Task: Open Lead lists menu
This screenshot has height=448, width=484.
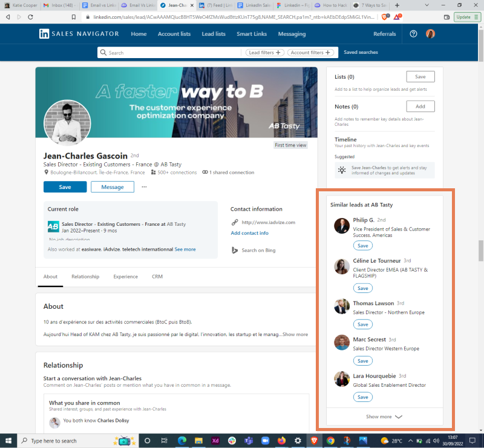Action: coord(214,34)
